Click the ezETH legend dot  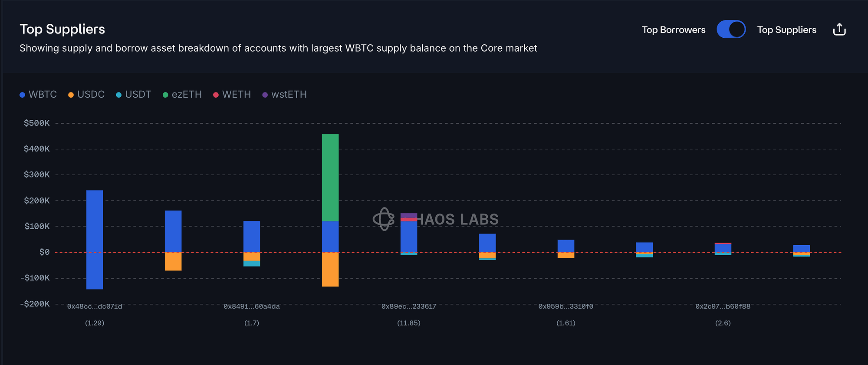click(165, 95)
